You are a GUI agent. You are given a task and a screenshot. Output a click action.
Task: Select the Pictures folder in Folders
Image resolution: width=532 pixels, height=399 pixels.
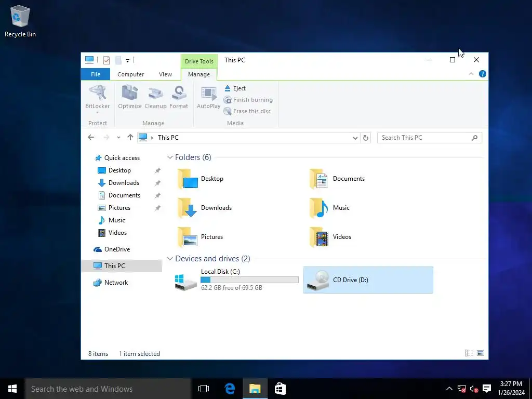pos(200,237)
